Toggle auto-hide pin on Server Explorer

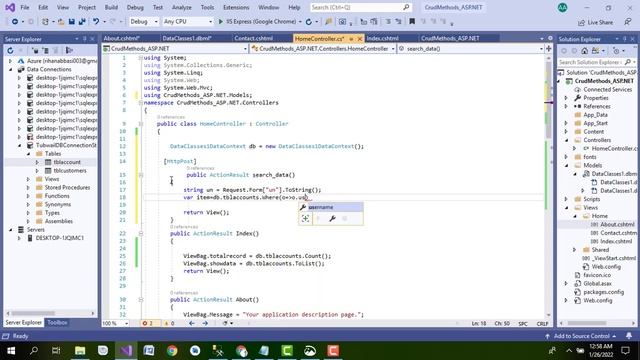tap(84, 39)
